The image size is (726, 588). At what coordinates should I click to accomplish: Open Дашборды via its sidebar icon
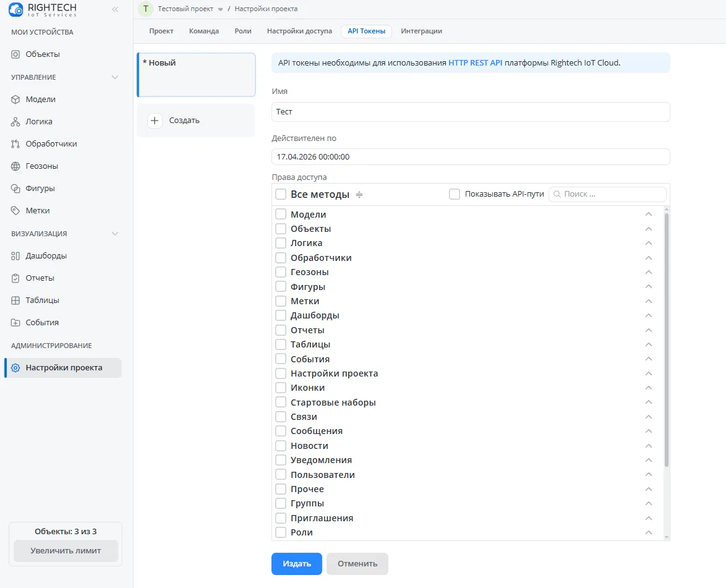point(16,256)
